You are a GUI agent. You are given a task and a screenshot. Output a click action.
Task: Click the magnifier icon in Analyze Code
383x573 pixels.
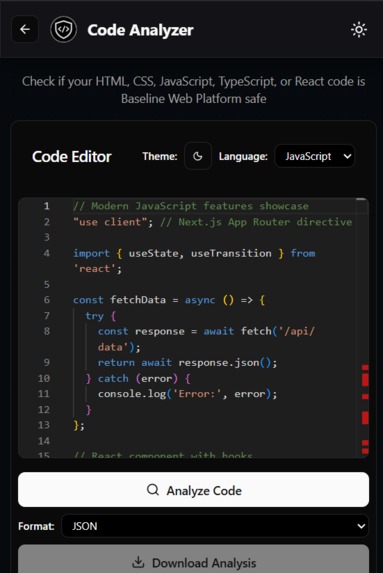(153, 489)
